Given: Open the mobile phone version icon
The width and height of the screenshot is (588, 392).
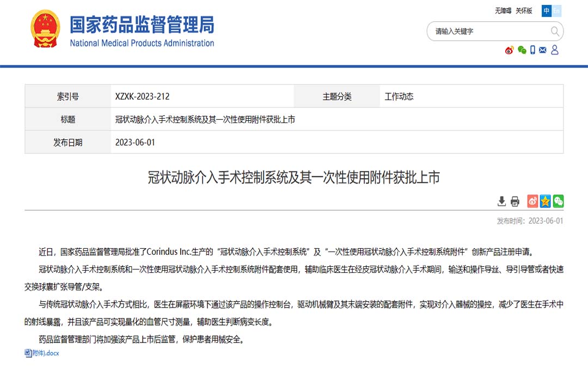Looking at the screenshot, I should coord(532,50).
